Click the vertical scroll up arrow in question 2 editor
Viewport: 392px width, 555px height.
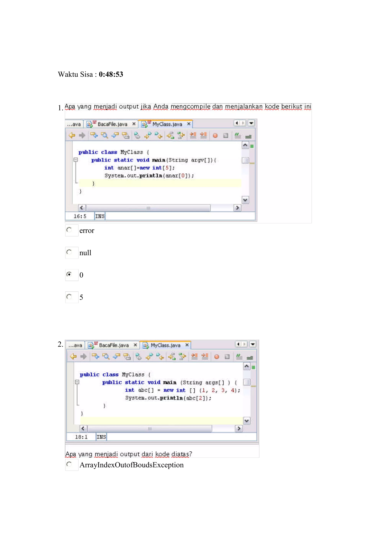247,366
